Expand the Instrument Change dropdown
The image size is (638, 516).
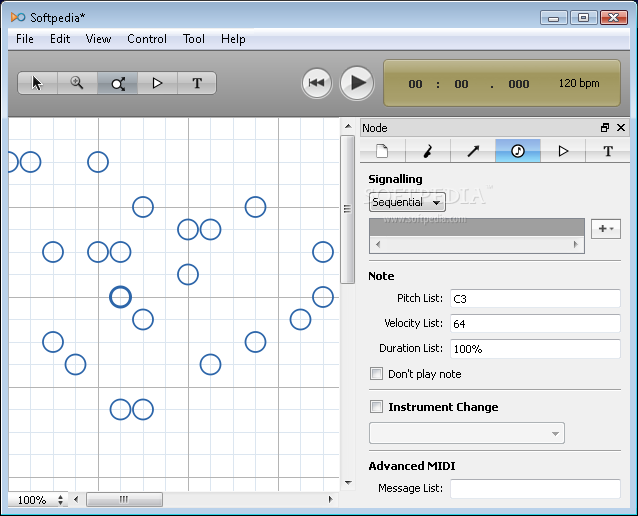pos(467,433)
